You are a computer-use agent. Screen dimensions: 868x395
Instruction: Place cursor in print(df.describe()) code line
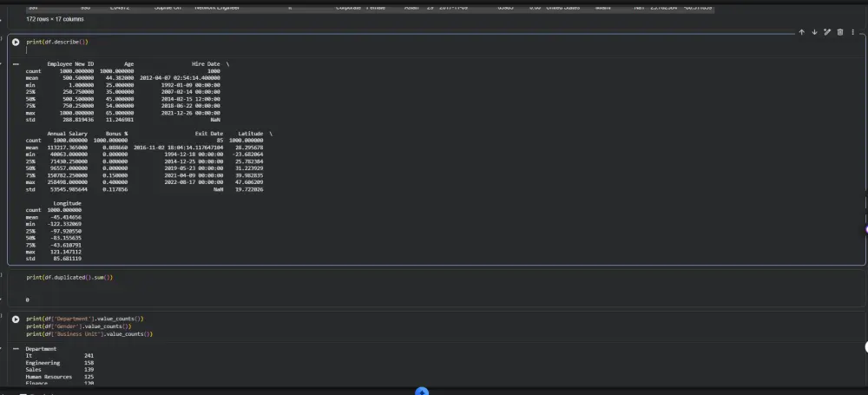pyautogui.click(x=57, y=42)
